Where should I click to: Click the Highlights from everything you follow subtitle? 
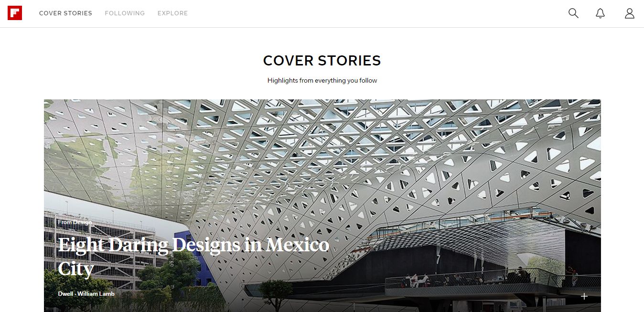(322, 81)
